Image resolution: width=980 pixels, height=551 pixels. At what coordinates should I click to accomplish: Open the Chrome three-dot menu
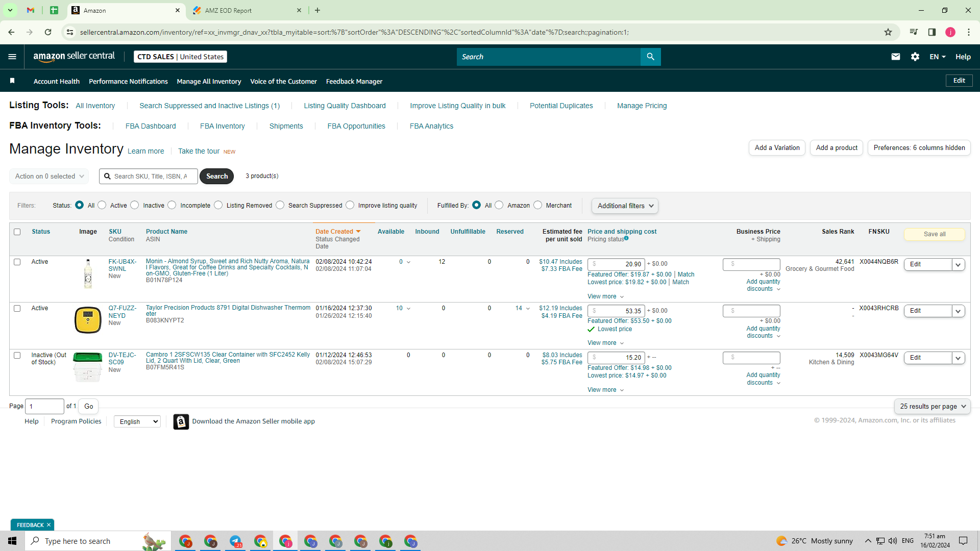pos(969,32)
